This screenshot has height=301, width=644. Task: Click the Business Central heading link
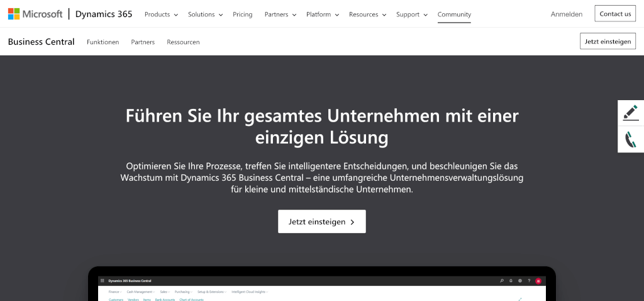pyautogui.click(x=41, y=42)
